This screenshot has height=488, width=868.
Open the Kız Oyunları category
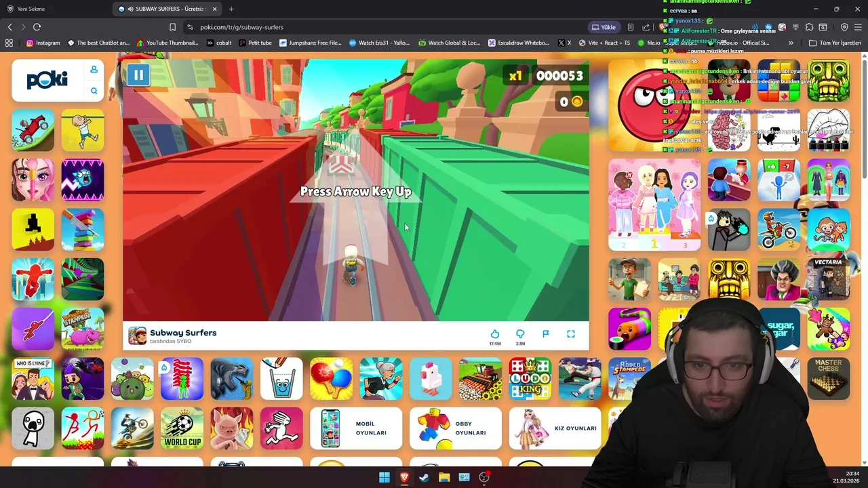(555, 428)
